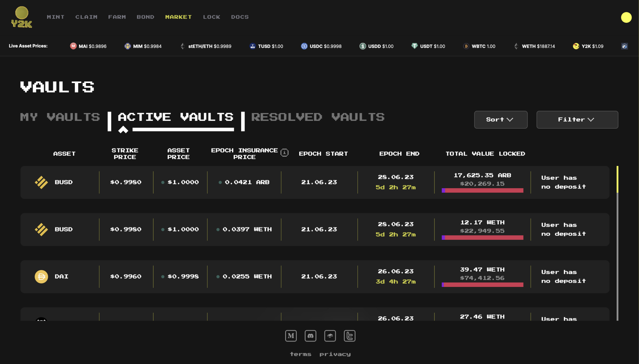
Task: Click the TUSD token icon
Action: (x=252, y=46)
